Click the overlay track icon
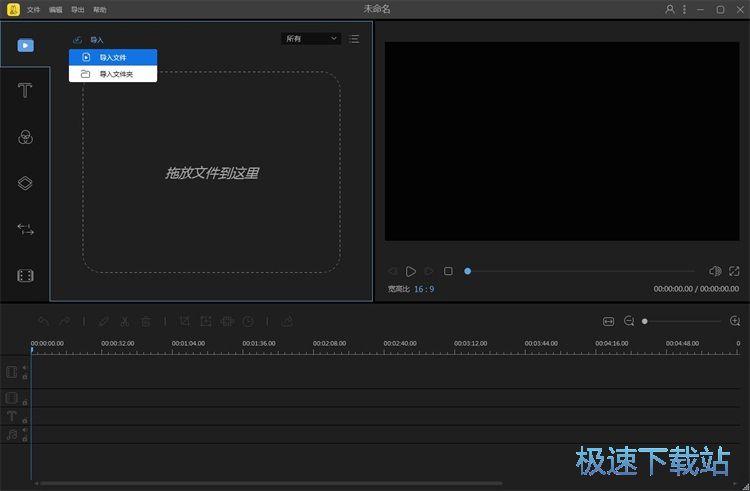Viewport: 750px width, 491px height. [x=11, y=398]
